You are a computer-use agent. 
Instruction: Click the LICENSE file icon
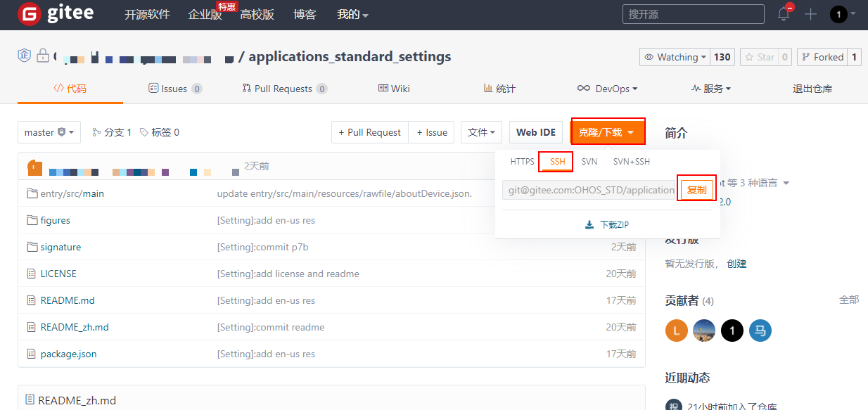click(31, 274)
